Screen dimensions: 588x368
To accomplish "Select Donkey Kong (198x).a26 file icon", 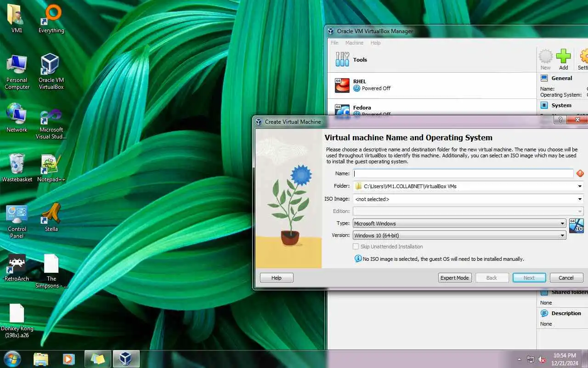I will [x=17, y=321].
